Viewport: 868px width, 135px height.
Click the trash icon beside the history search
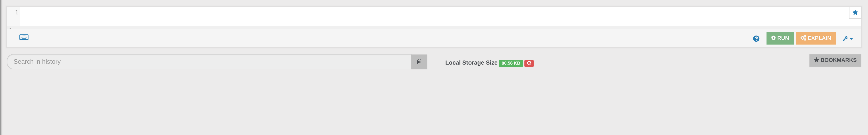click(x=420, y=61)
